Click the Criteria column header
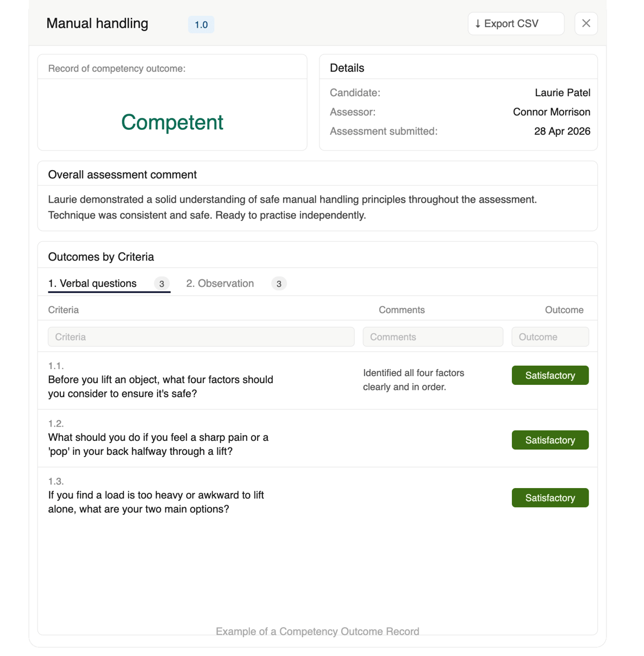Screen dimensions: 644x656 [x=64, y=310]
